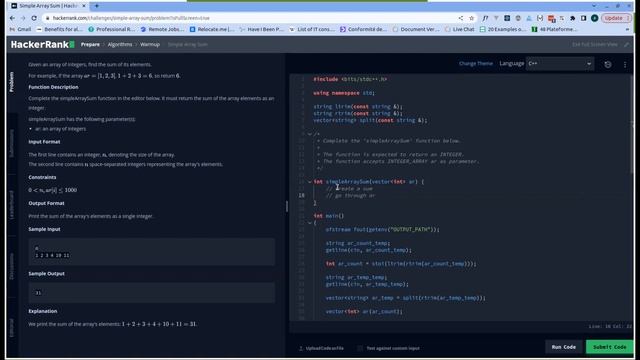This screenshot has height=360, width=640.
Task: Collapse the simpleArraySum function fold arrow
Action: coord(309,182)
